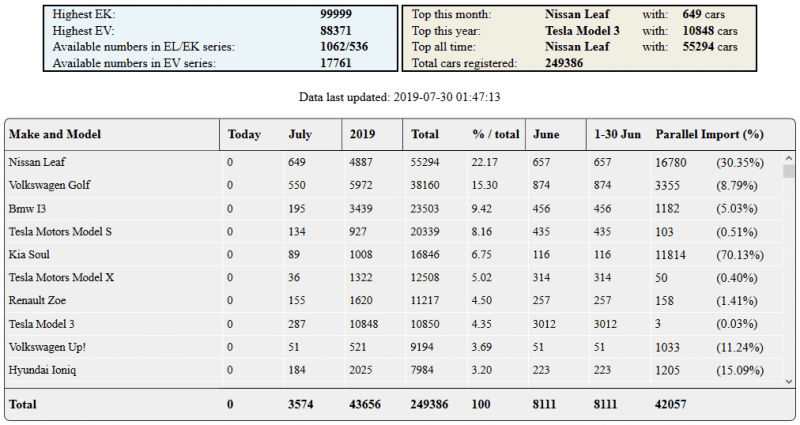Viewport: 800px width, 425px height.
Task: Select the 'Today' column header
Action: [x=244, y=135]
